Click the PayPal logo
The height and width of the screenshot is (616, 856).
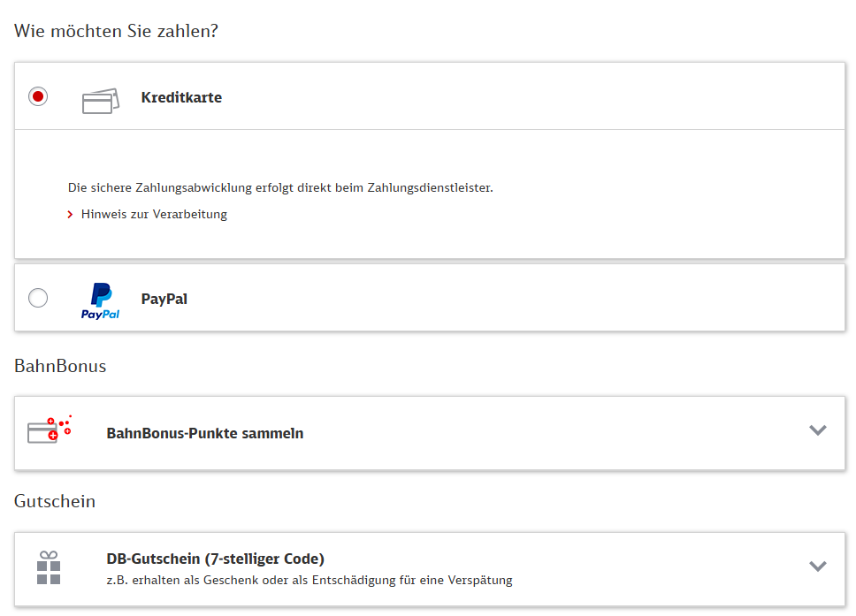tap(100, 300)
